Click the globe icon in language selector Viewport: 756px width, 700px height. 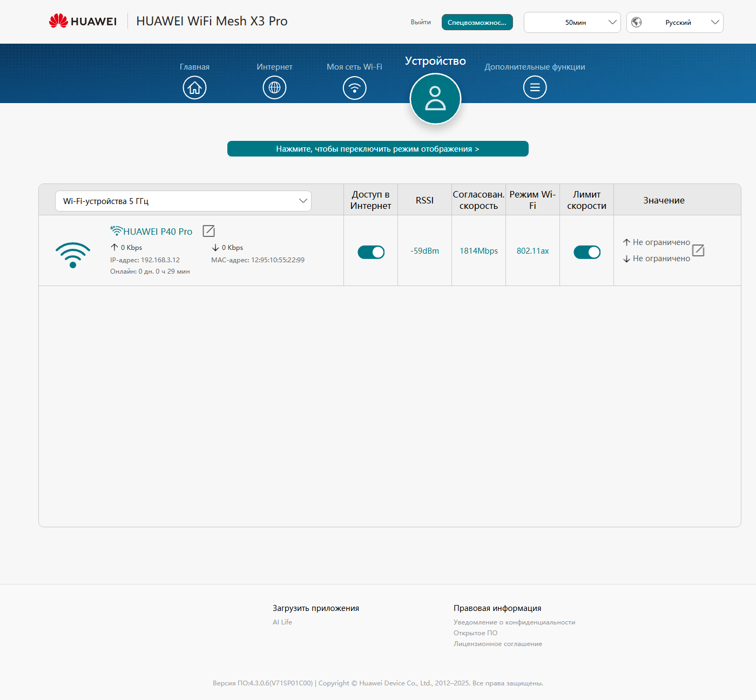pyautogui.click(x=637, y=22)
